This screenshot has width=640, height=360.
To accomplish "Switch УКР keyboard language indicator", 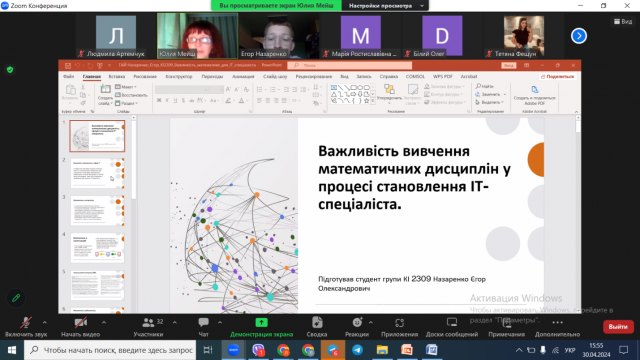I will [570, 350].
